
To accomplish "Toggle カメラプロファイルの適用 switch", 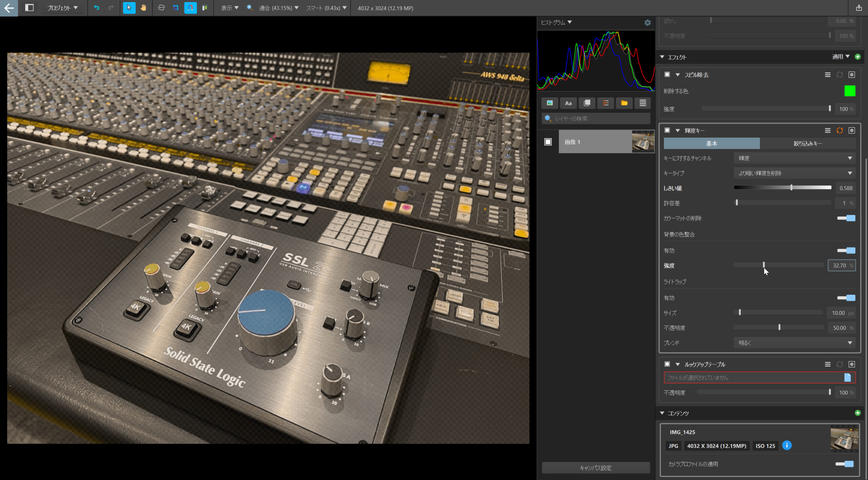I will (x=845, y=464).
